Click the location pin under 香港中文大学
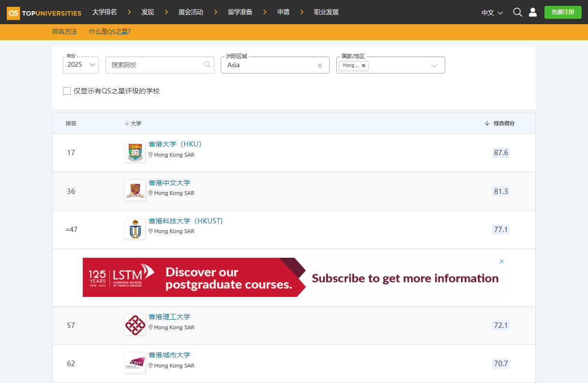This screenshot has height=383, width=588. [x=151, y=193]
